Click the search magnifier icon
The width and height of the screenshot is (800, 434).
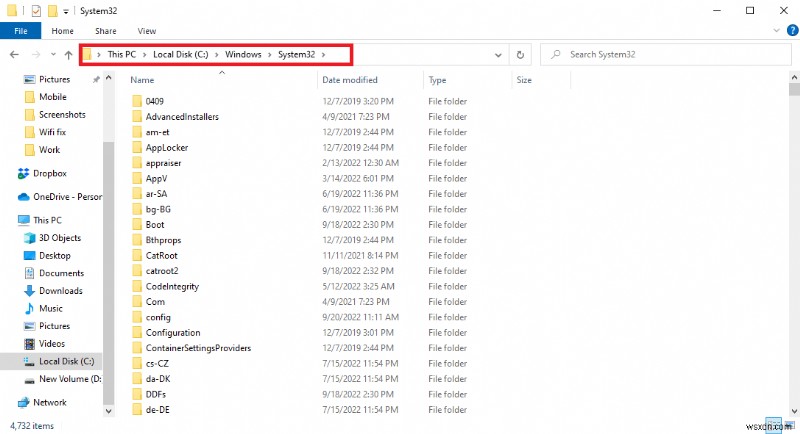point(556,54)
